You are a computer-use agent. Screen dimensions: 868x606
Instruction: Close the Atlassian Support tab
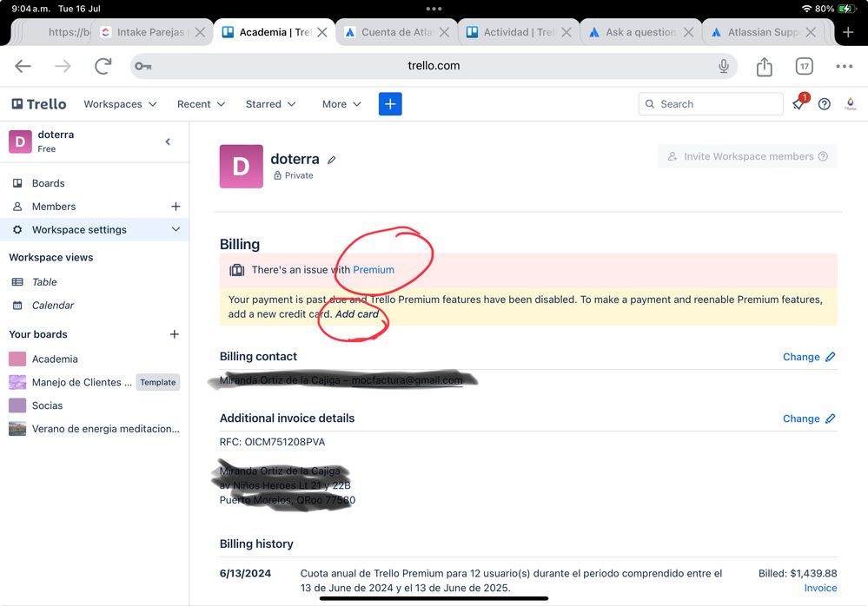pos(811,33)
